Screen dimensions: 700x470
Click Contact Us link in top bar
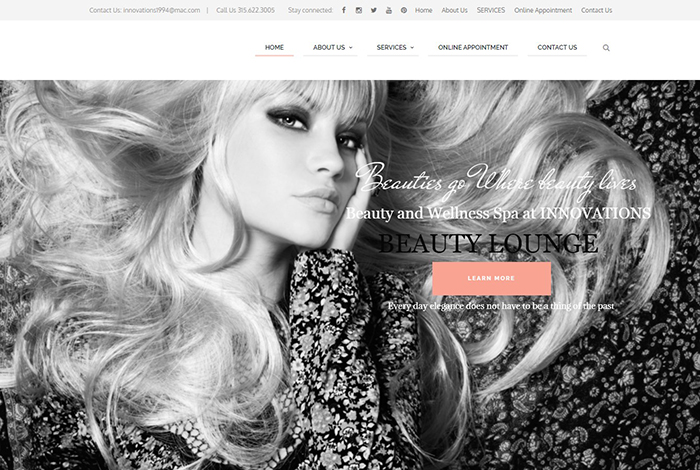click(x=596, y=10)
